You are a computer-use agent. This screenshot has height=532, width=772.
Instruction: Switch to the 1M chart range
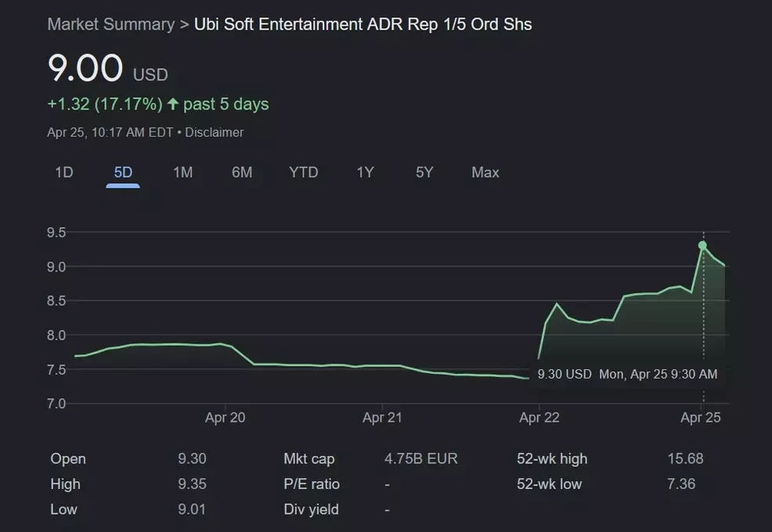[x=182, y=172]
